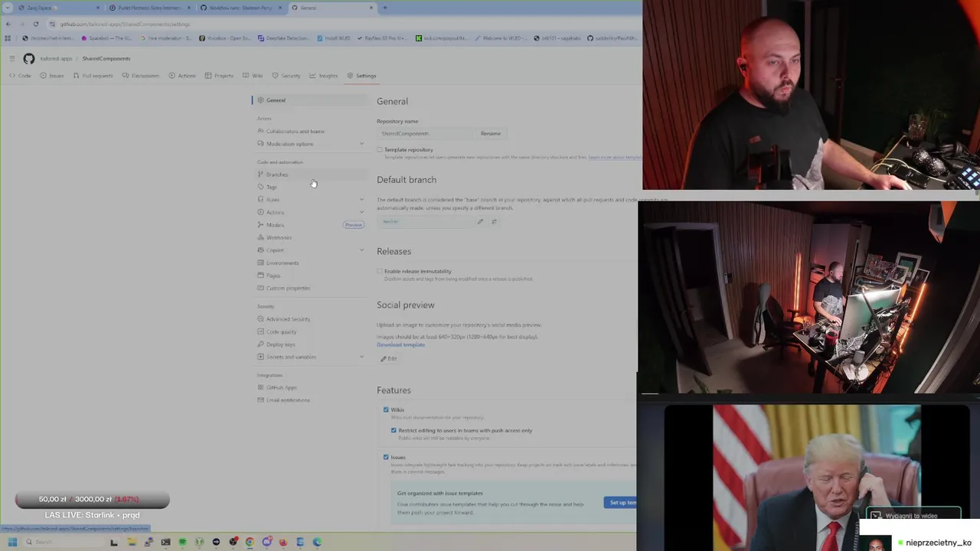Open Branches settings page

click(x=310, y=174)
